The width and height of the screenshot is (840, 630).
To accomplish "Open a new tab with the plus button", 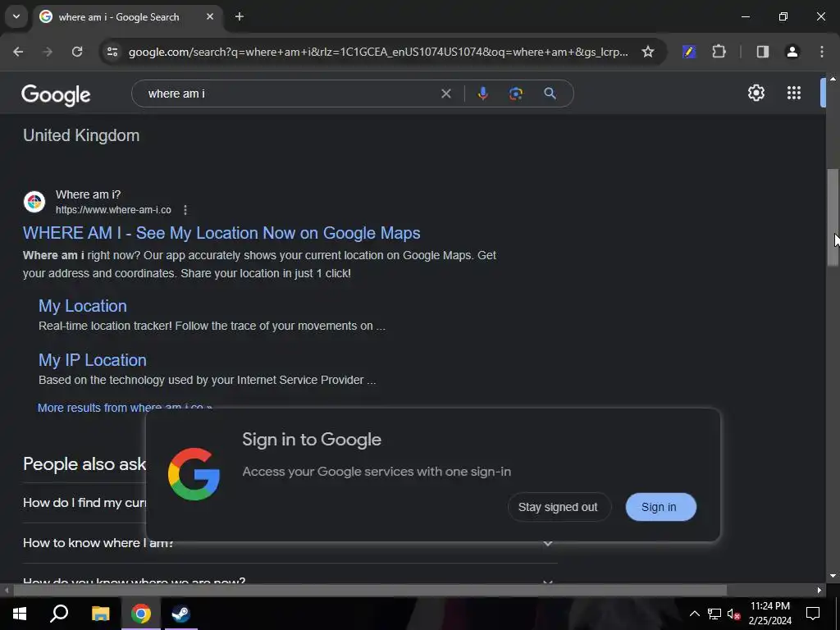I will 240,16.
